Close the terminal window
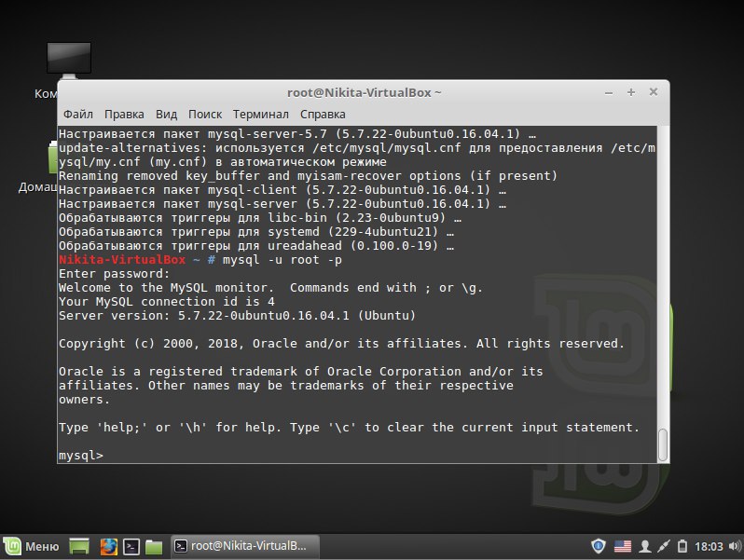Viewport: 744px width, 560px height. pyautogui.click(x=654, y=92)
